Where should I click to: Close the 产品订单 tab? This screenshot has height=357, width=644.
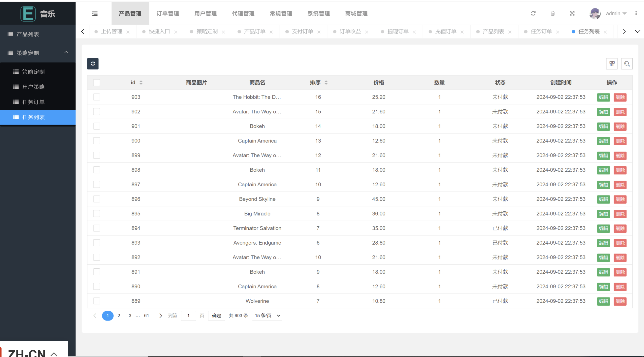(271, 32)
